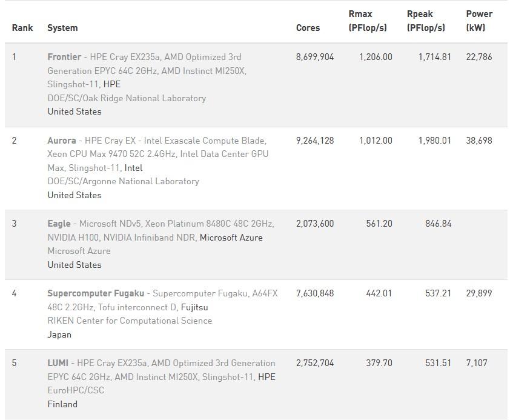Select RIKEN Center for Computational Science

[x=130, y=321]
